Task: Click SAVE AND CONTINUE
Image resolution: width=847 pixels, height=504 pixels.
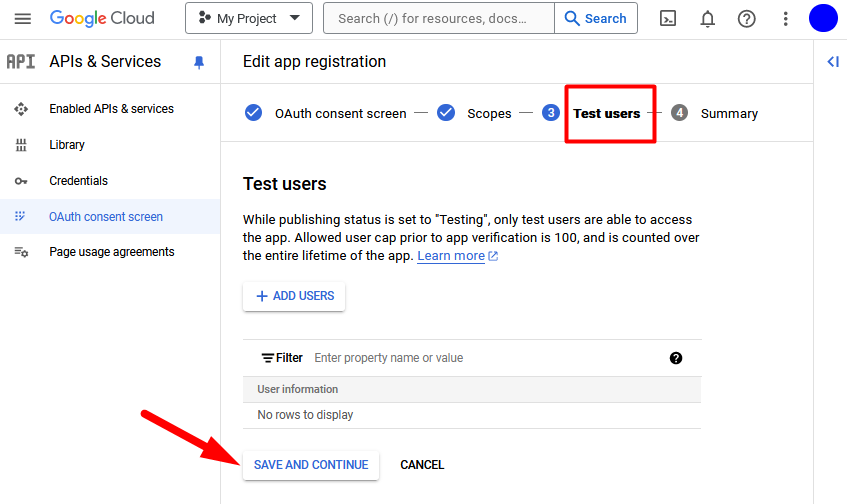Action: (311, 465)
